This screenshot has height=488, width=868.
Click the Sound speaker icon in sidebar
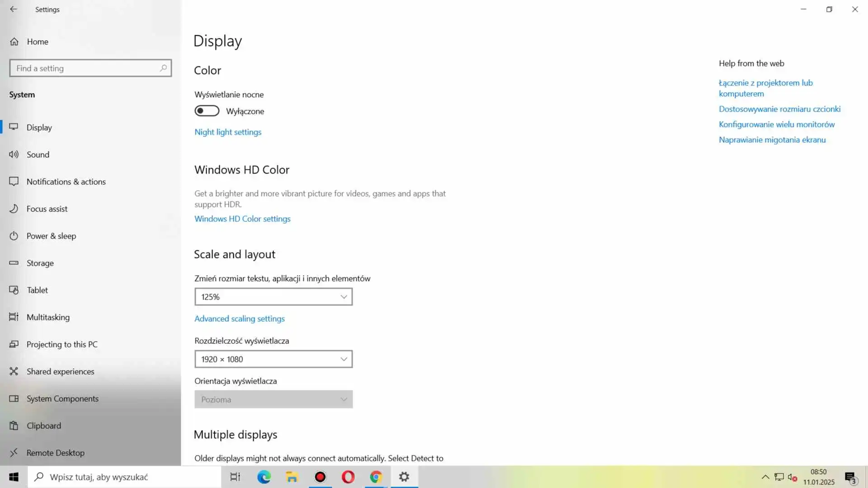(14, 155)
